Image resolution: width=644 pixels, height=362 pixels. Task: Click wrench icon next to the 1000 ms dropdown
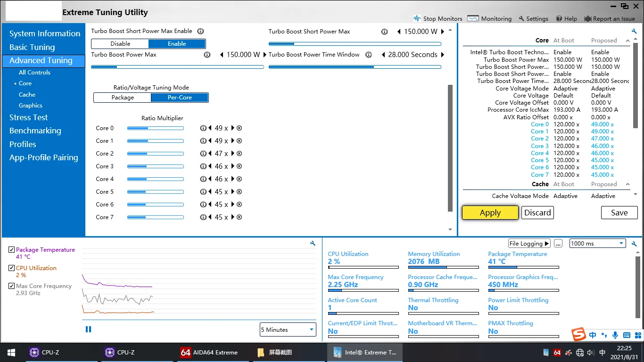pos(635,243)
